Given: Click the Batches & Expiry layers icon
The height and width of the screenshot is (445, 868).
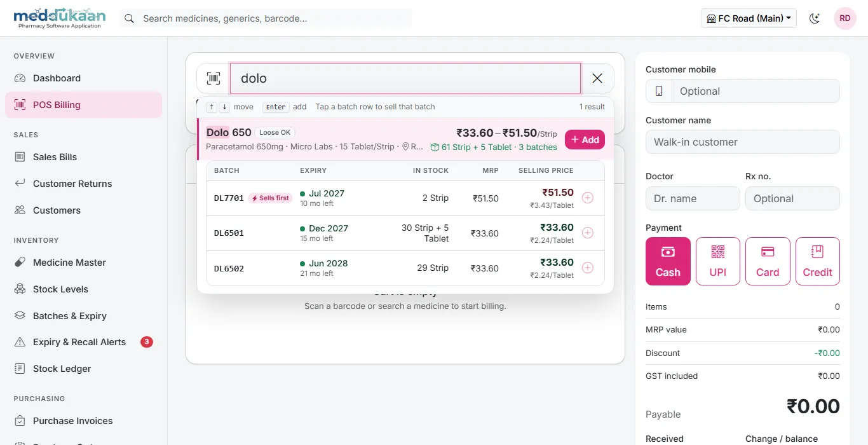Looking at the screenshot, I should pos(20,316).
